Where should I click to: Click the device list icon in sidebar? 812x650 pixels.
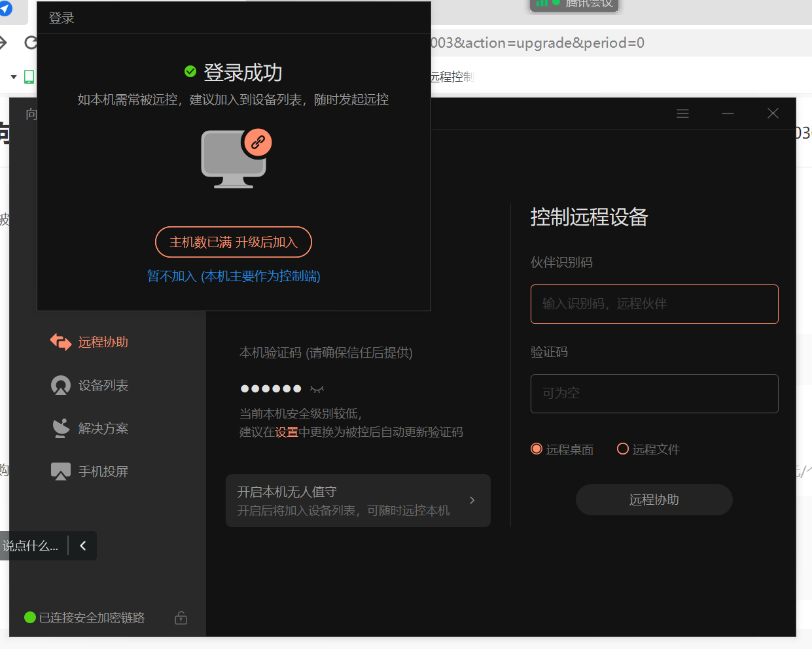(61, 385)
